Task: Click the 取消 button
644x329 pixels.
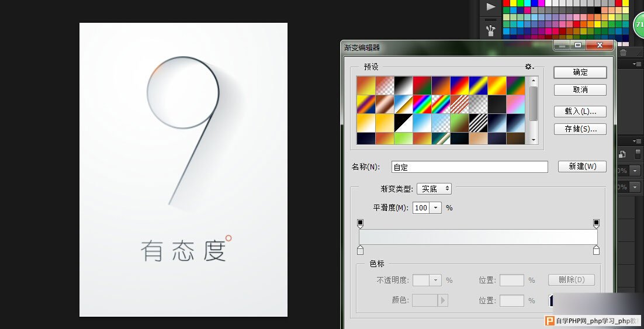Action: pyautogui.click(x=580, y=89)
